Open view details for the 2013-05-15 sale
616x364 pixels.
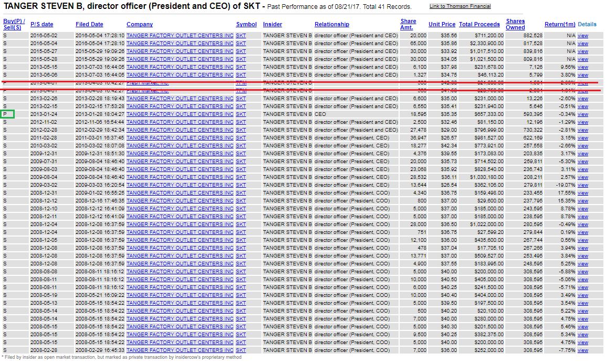[x=582, y=67]
